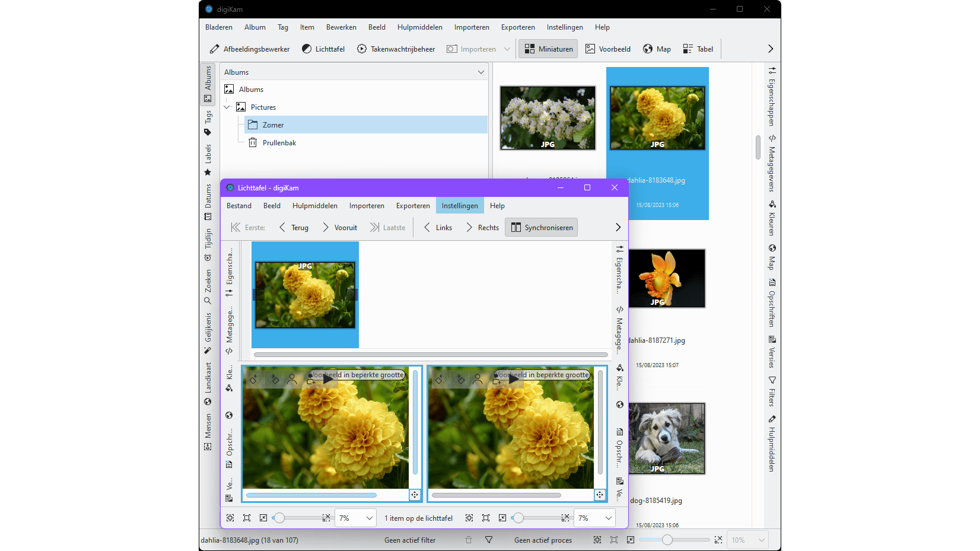Click Rechts in the Lichttafel toolbar

(x=482, y=228)
